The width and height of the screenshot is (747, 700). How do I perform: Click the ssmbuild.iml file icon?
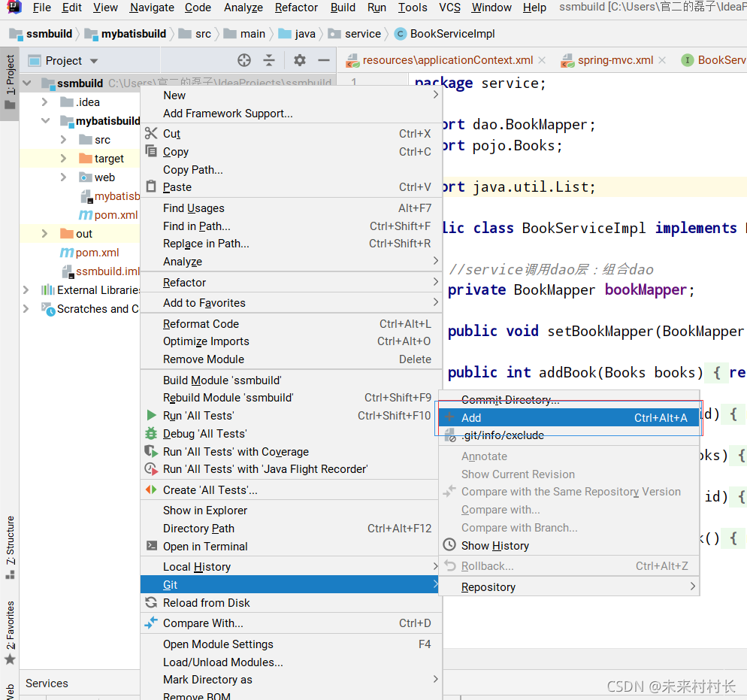pyautogui.click(x=68, y=271)
